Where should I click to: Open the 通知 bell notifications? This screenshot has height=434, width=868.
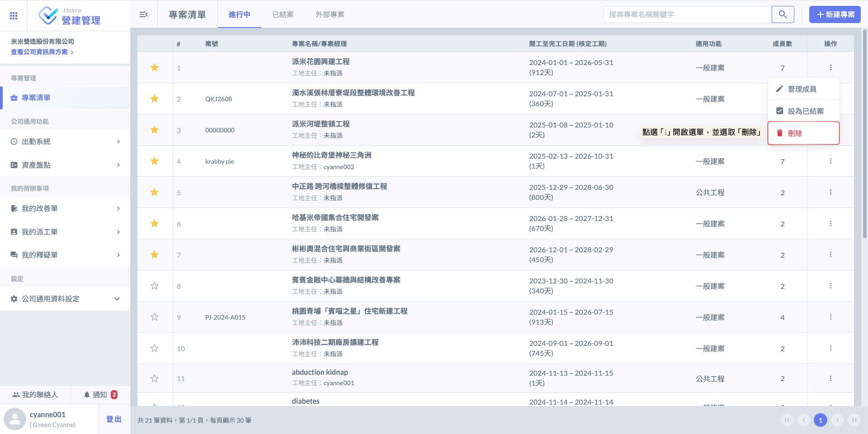point(100,395)
